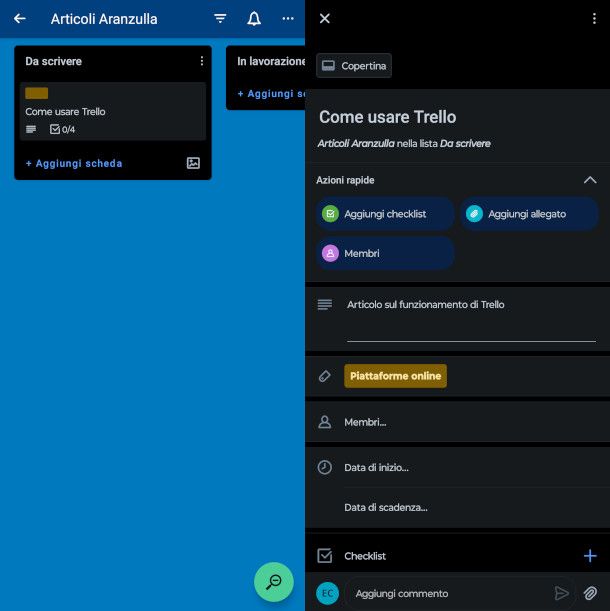Open board menu three-dots icon

288,18
